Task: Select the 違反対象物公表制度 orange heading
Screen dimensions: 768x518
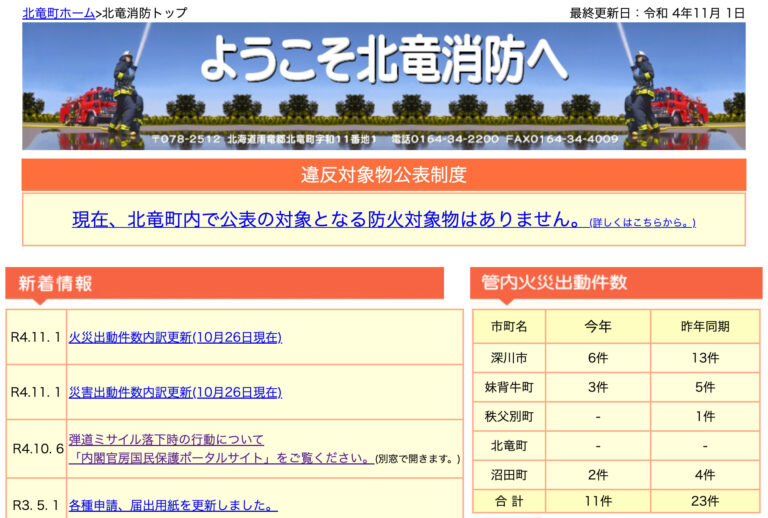Action: (x=384, y=175)
